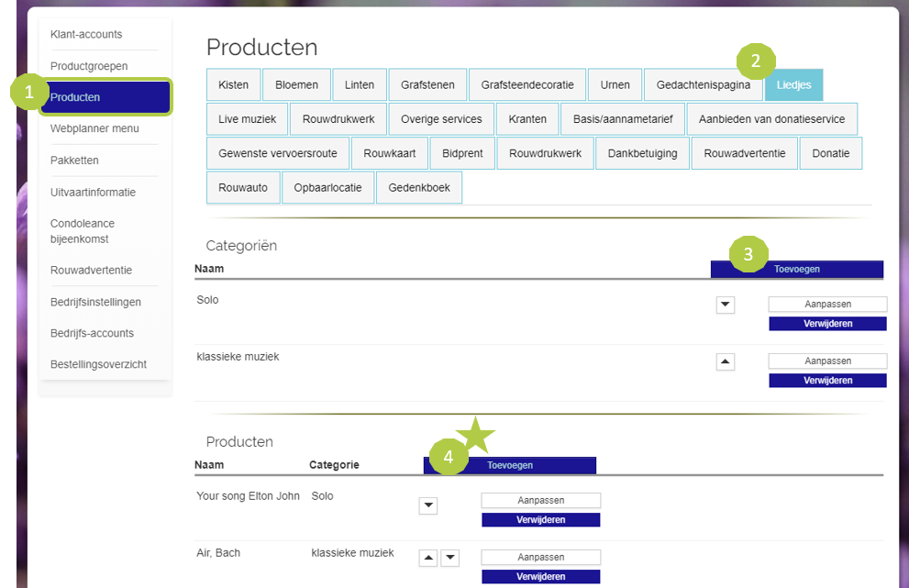Add a new product with Toevoegen

click(510, 465)
